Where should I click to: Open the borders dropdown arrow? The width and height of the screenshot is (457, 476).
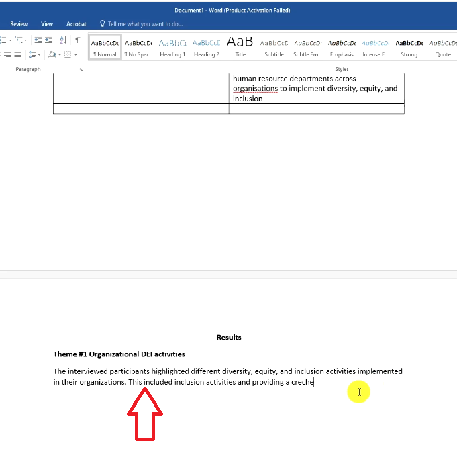click(x=76, y=55)
